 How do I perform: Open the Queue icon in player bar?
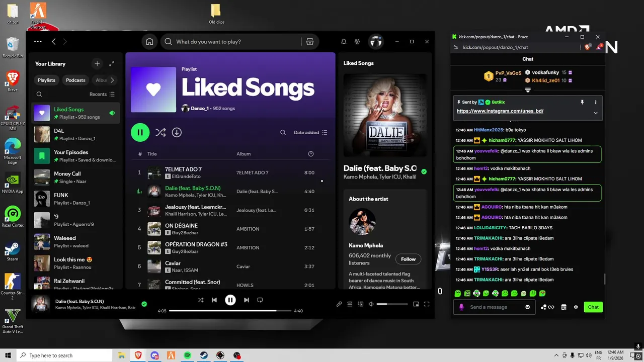click(350, 304)
